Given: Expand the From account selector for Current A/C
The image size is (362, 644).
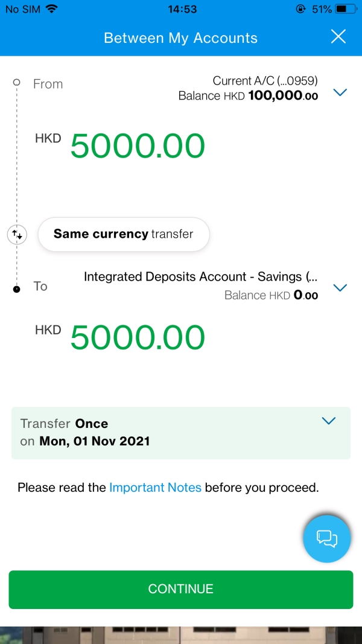Looking at the screenshot, I should tap(340, 92).
